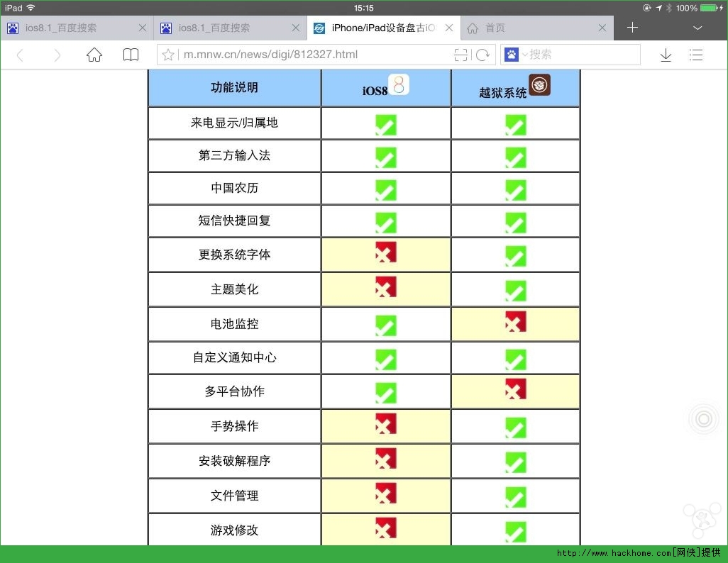728x563 pixels.
Task: Select the 自定义通知中心 row label
Action: click(234, 357)
